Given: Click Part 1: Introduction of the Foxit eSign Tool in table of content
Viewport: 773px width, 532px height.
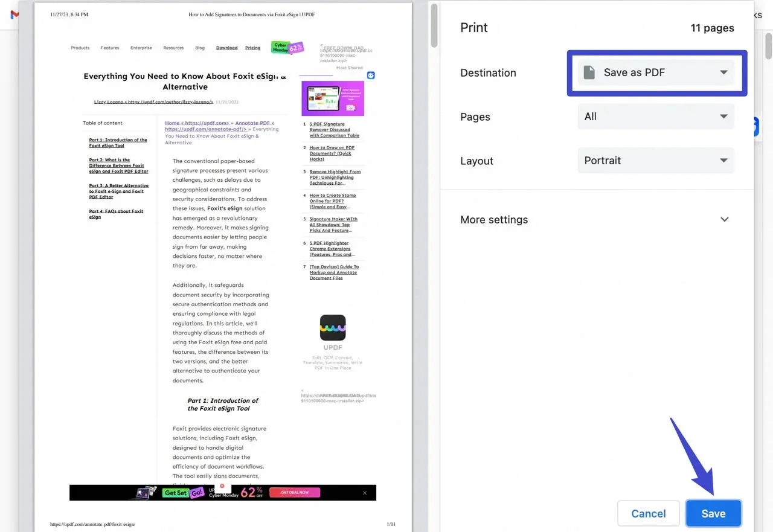Looking at the screenshot, I should pyautogui.click(x=118, y=143).
